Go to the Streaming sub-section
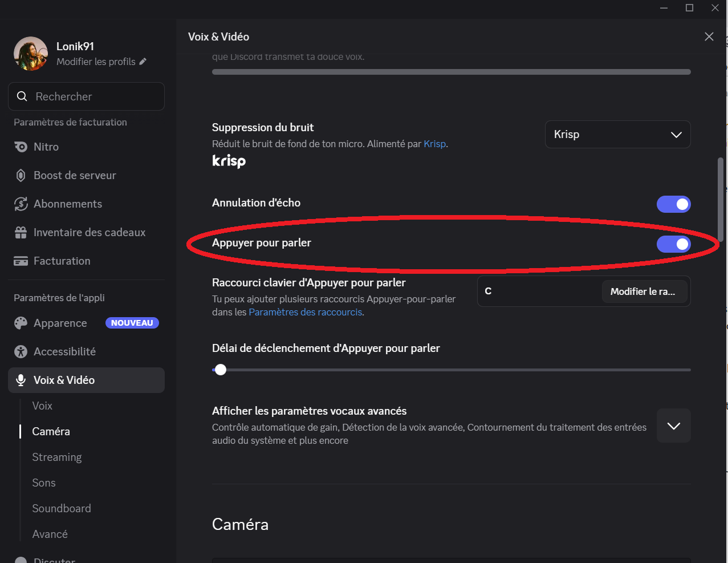This screenshot has width=728, height=563. click(x=57, y=457)
